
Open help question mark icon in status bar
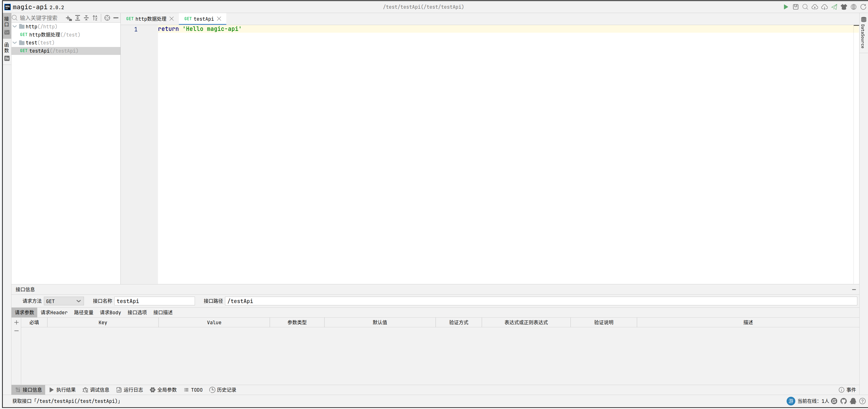[x=863, y=401]
